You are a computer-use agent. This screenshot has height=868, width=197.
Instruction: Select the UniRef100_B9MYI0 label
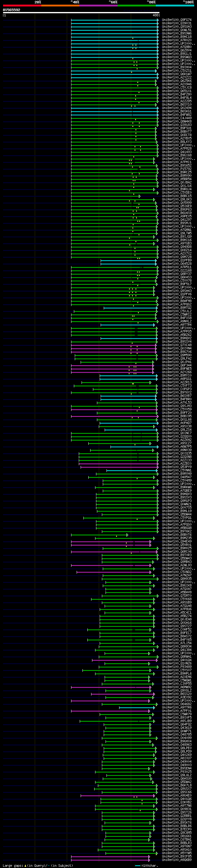(177, 375)
